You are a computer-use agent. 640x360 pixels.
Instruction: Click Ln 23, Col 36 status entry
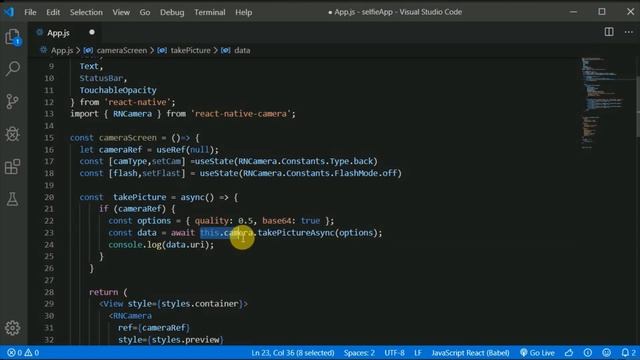(x=293, y=353)
